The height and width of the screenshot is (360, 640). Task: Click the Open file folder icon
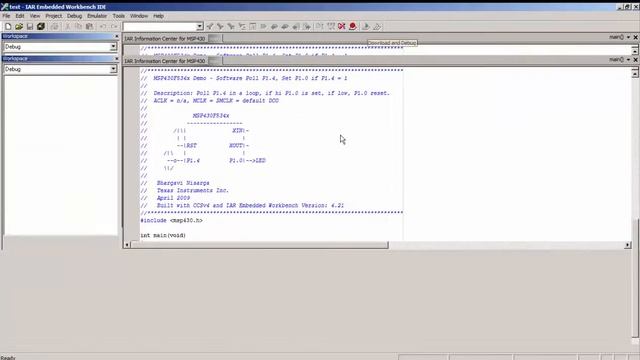pos(19,27)
